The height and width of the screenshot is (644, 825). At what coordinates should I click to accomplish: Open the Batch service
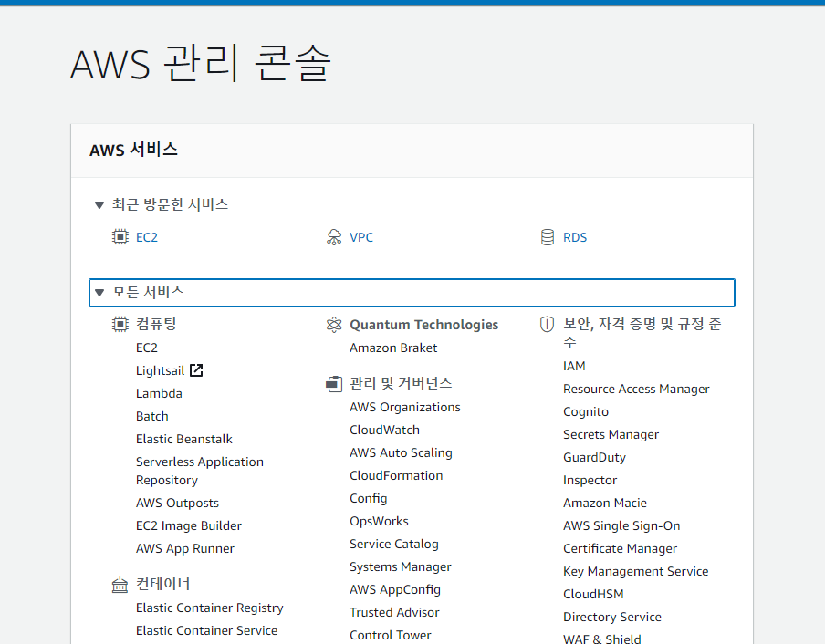[x=152, y=416]
